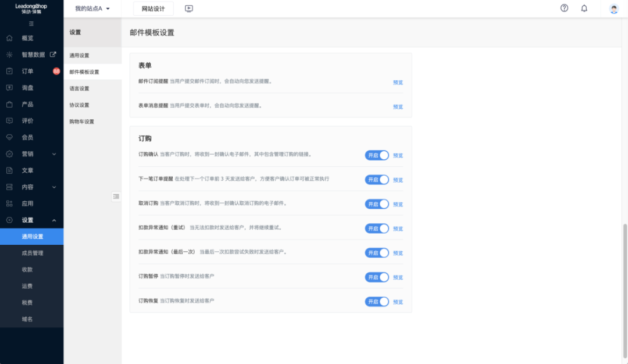This screenshot has height=364, width=628.
Task: Expand the 营销 sidebar menu
Action: tap(31, 154)
